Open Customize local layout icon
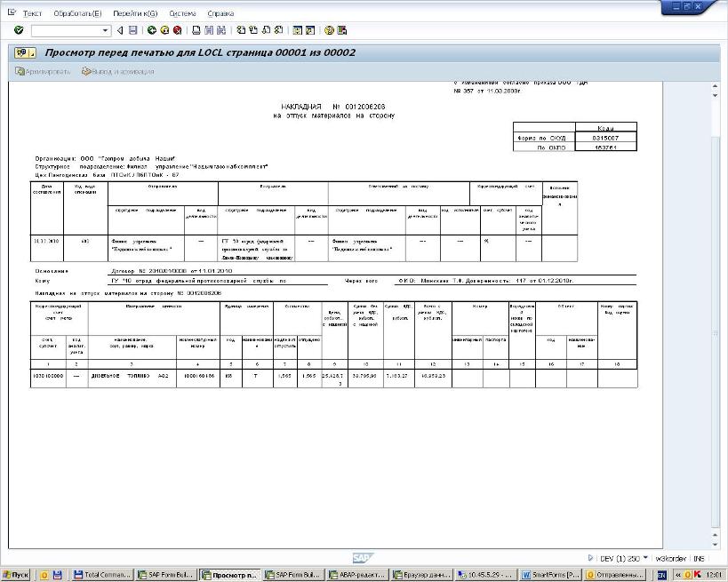This screenshot has width=728, height=582. [342, 30]
